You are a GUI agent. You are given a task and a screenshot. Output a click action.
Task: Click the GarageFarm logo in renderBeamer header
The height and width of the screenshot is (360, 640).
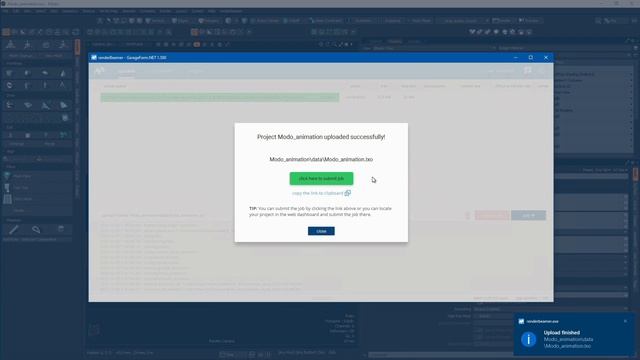coord(100,71)
